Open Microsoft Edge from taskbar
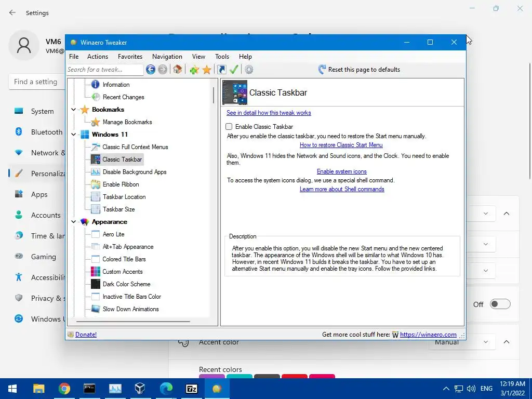 click(166, 389)
